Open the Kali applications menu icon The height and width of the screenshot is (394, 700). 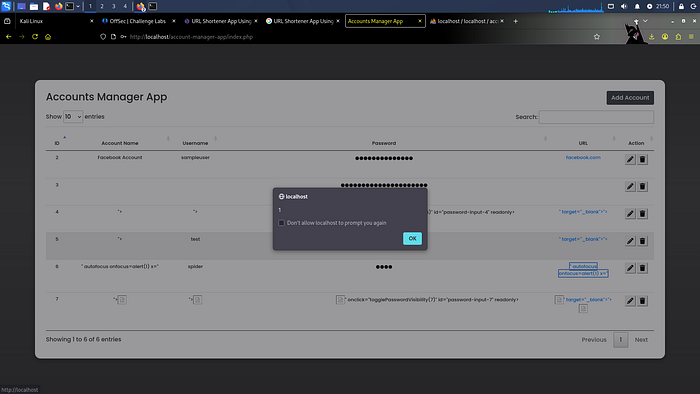tap(6, 6)
